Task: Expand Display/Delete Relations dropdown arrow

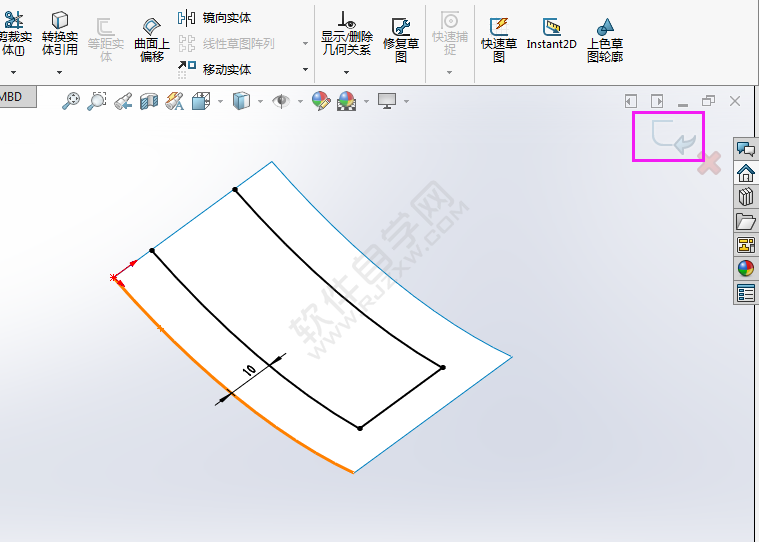Action: point(347,72)
